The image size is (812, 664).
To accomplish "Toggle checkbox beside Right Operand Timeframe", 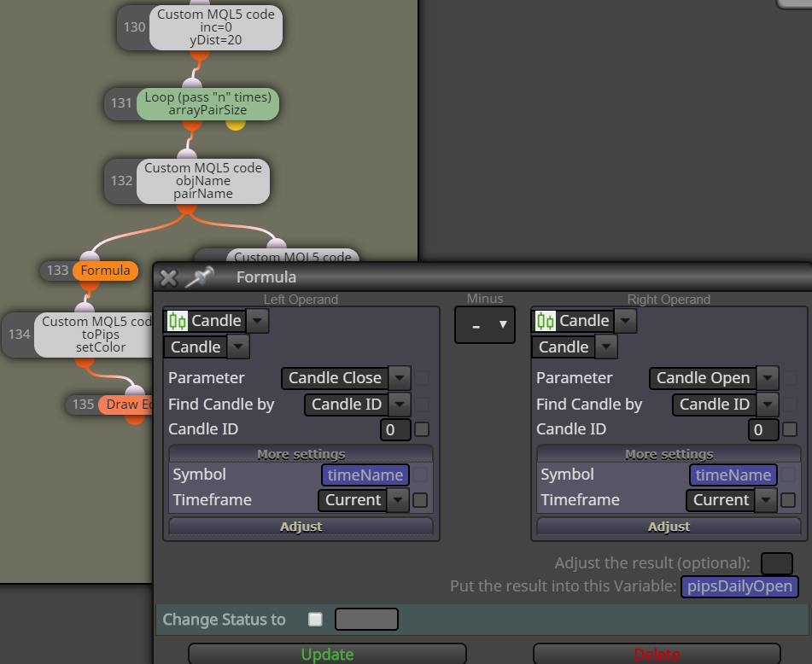I will [x=788, y=500].
